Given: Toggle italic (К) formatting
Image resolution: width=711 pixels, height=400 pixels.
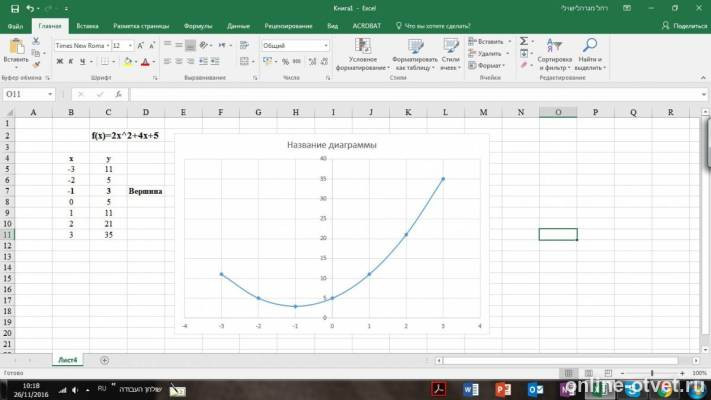Looking at the screenshot, I should pos(71,61).
